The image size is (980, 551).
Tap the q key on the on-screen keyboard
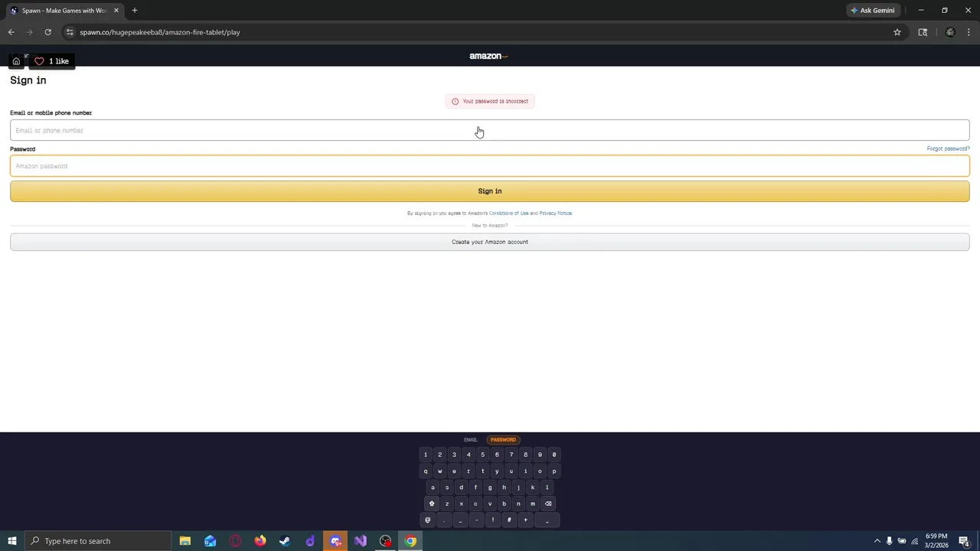[x=426, y=471]
